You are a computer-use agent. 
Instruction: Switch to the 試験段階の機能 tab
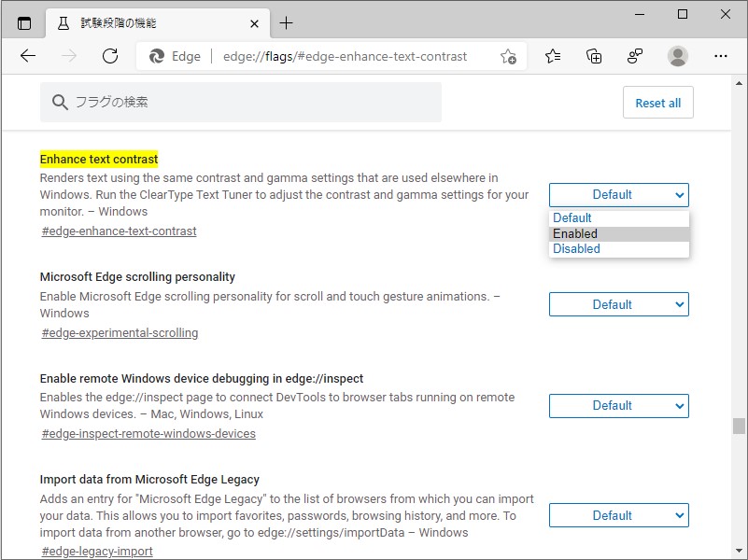pos(140,21)
